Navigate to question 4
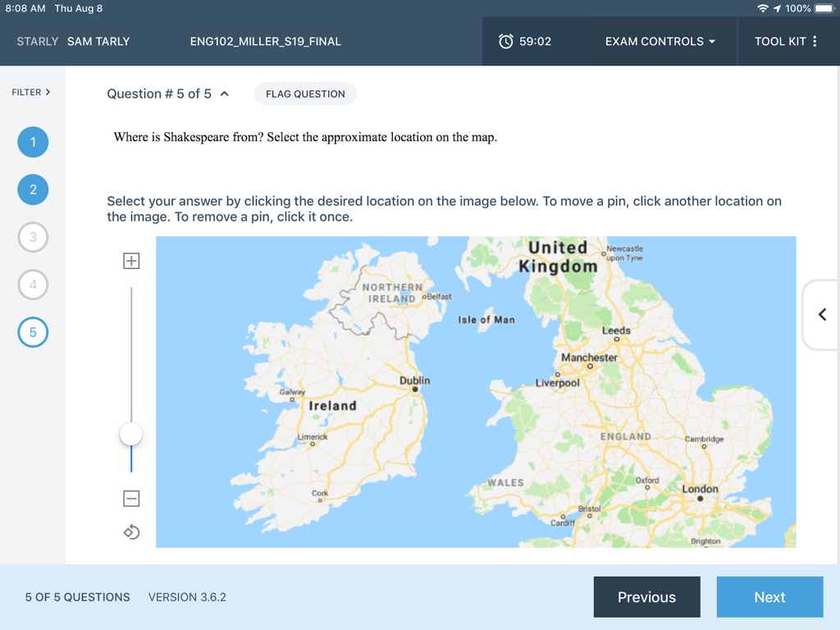Image resolution: width=840 pixels, height=630 pixels. point(33,285)
